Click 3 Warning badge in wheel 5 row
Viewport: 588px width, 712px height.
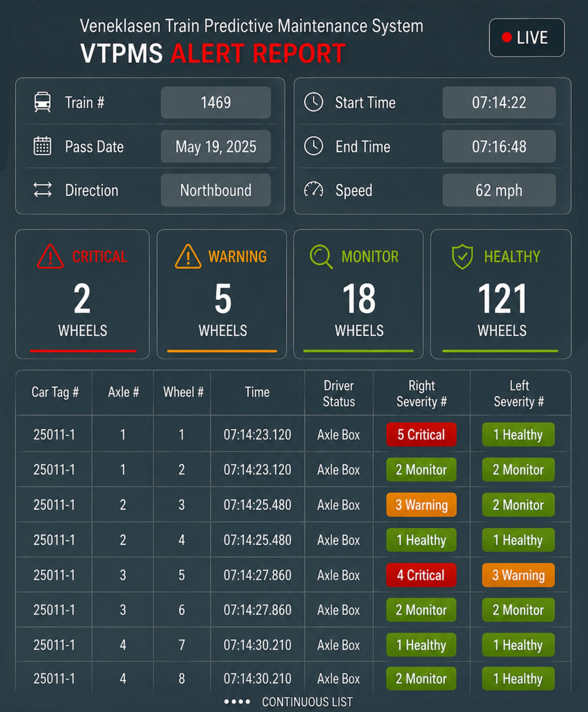518,575
